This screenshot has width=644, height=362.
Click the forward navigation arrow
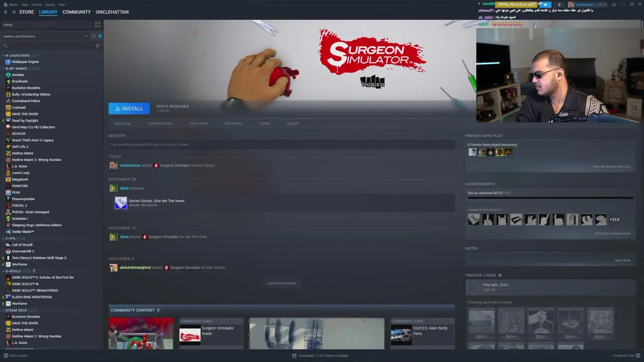[x=14, y=12]
